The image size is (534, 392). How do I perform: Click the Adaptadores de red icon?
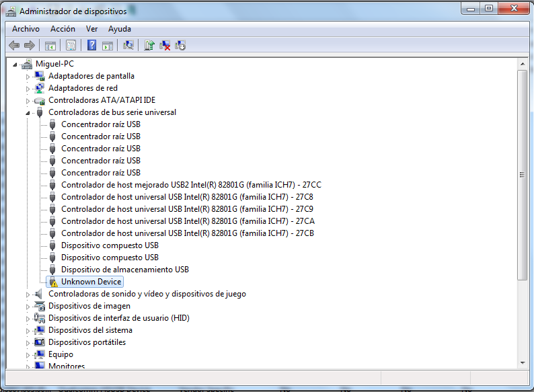click(x=40, y=88)
